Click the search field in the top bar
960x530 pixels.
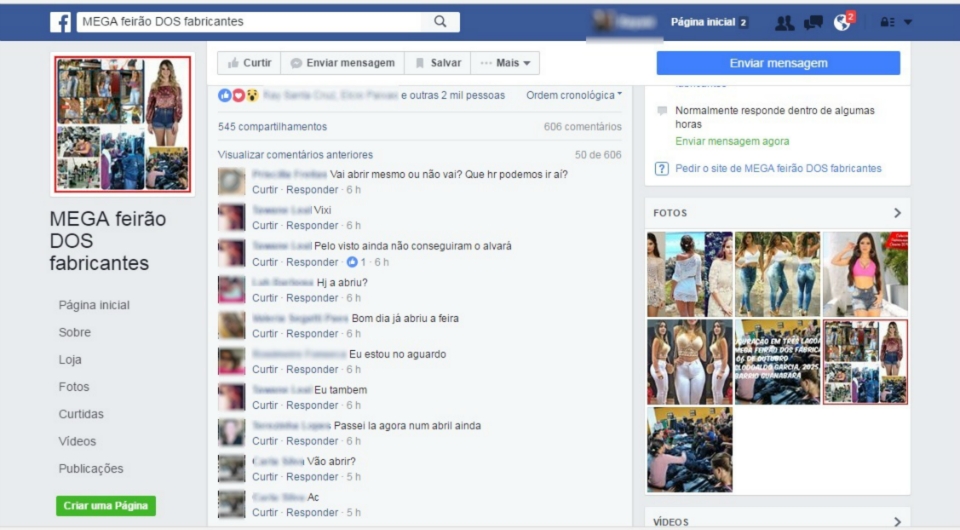(x=250, y=22)
